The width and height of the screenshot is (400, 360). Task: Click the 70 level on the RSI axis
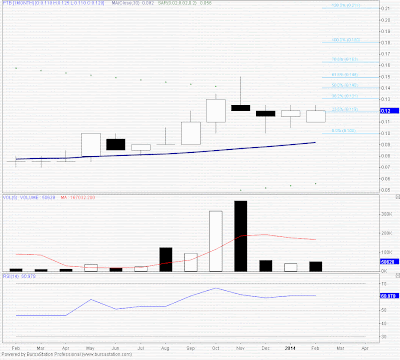click(384, 284)
